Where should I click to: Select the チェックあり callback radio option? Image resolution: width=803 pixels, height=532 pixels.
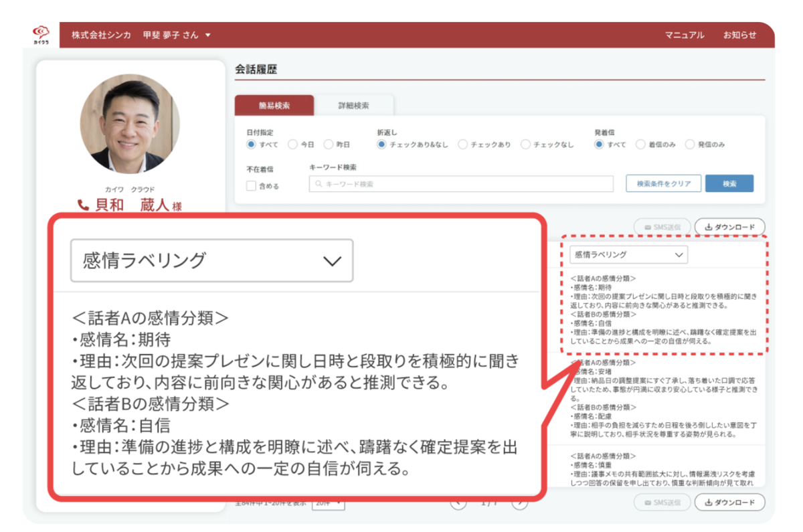pyautogui.click(x=462, y=145)
